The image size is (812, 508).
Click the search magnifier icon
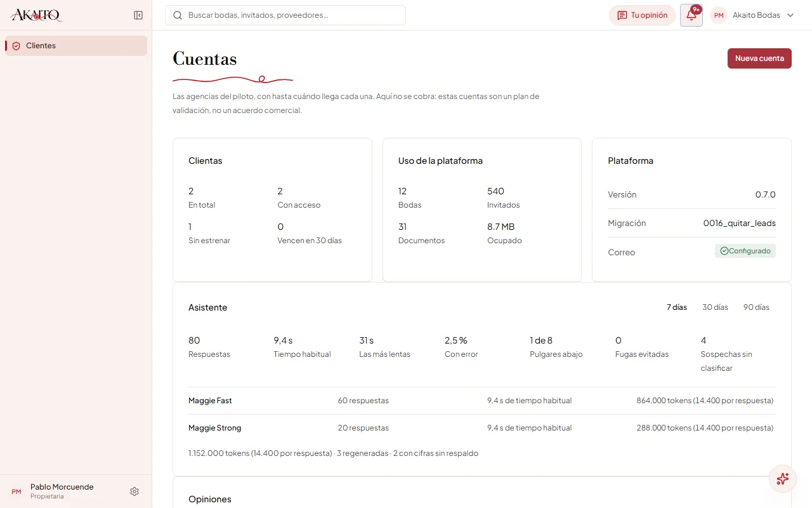pyautogui.click(x=178, y=15)
